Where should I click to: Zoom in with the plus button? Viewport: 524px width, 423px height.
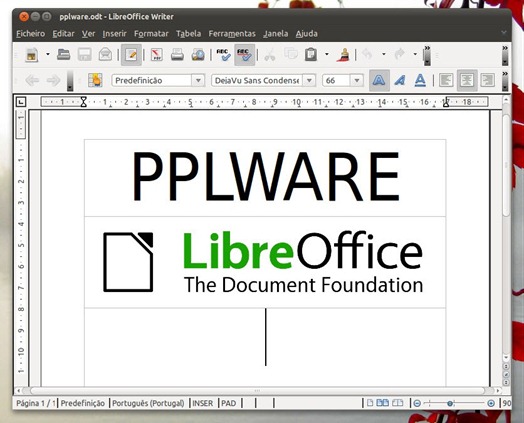tap(491, 403)
